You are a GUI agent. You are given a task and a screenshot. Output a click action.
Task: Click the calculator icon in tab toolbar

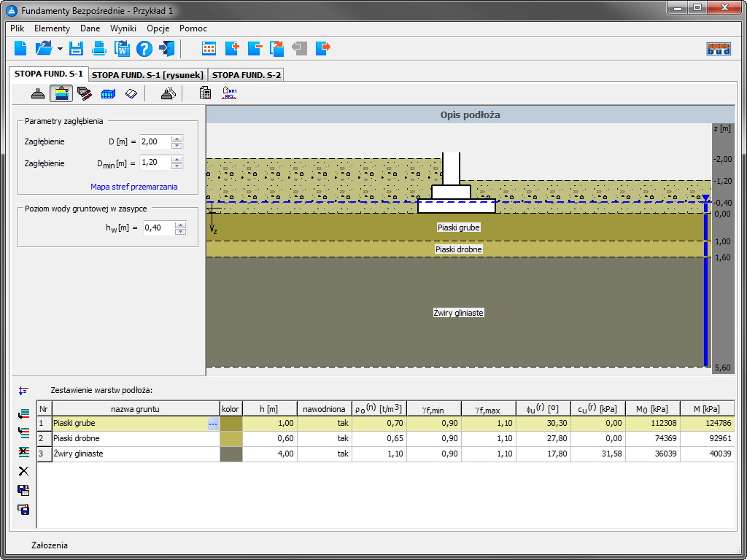[205, 93]
